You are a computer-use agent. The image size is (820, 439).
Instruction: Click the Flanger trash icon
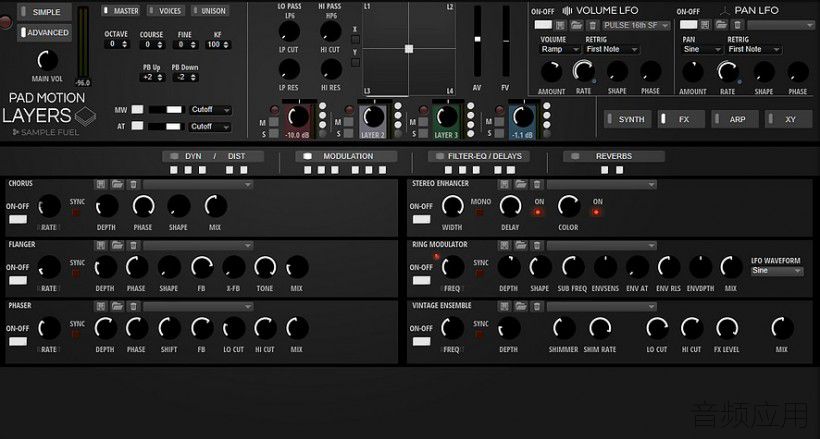(x=133, y=245)
